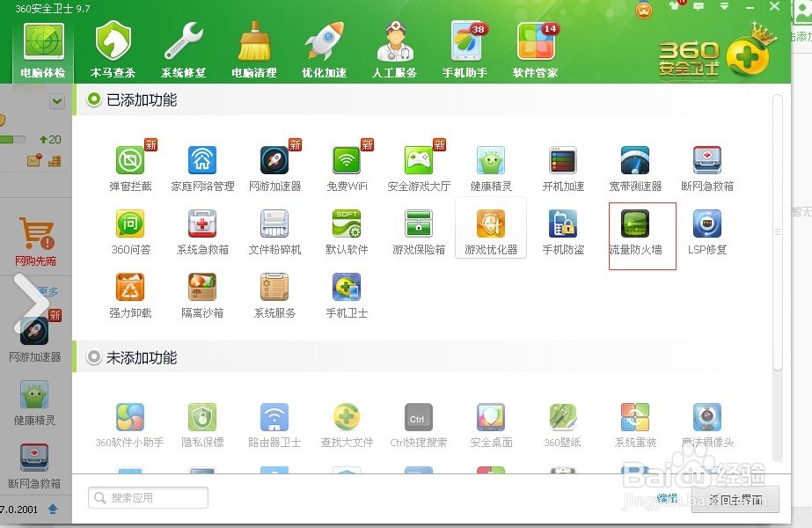Open the 免费WiFi tool

pos(347,167)
